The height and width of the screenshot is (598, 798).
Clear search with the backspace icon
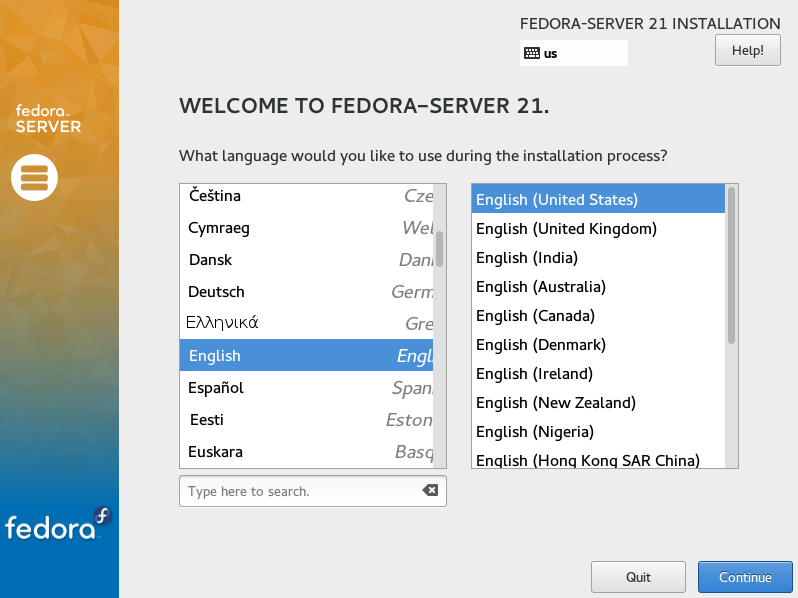pos(430,490)
